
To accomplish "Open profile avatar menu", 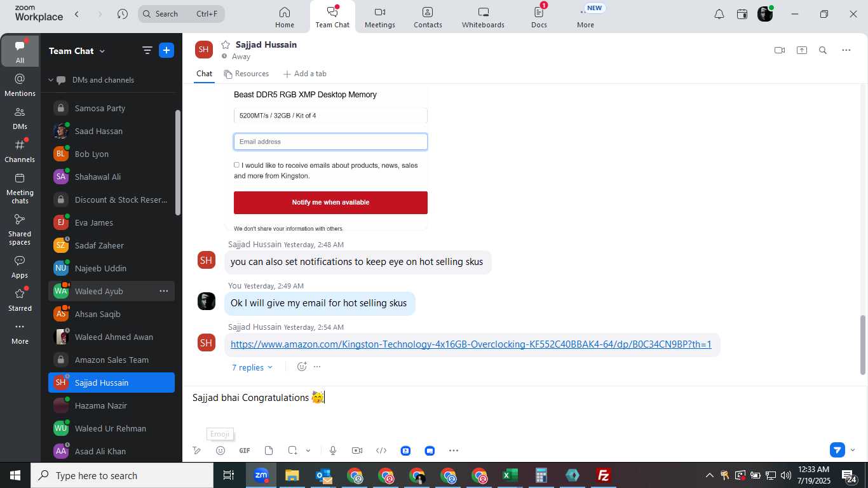I will pos(765,14).
